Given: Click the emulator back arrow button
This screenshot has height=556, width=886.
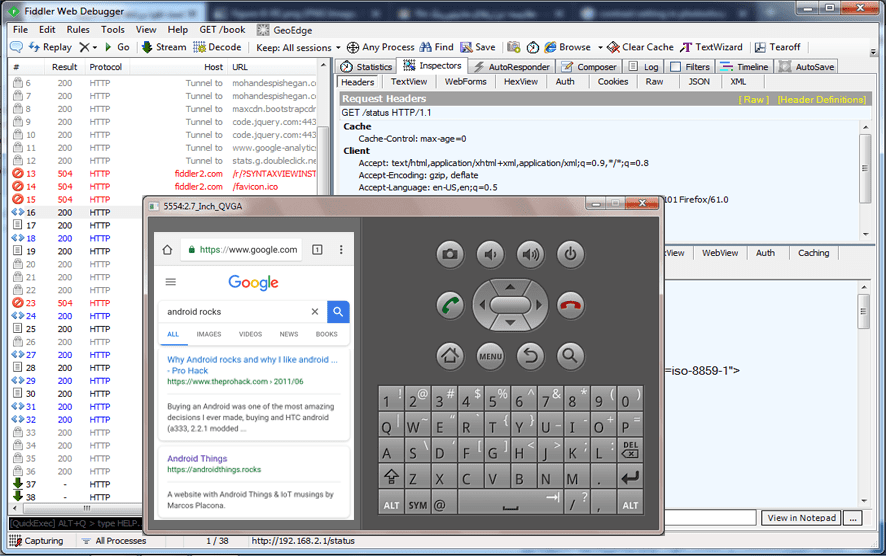Looking at the screenshot, I should [530, 356].
